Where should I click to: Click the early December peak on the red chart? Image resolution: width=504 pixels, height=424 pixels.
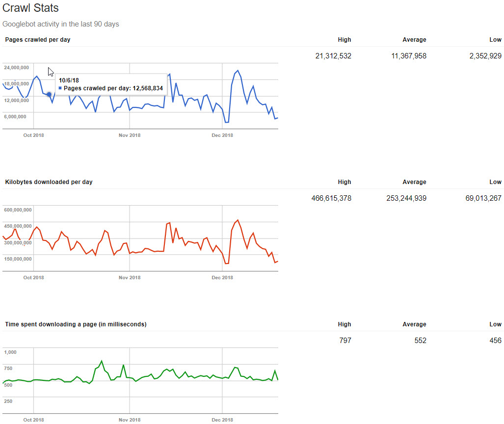click(x=238, y=220)
